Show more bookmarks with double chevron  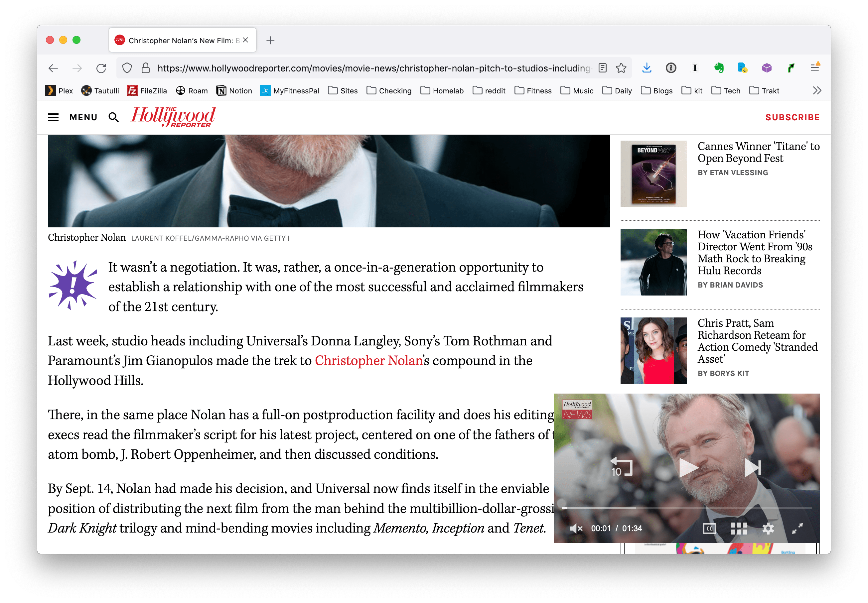pyautogui.click(x=817, y=91)
